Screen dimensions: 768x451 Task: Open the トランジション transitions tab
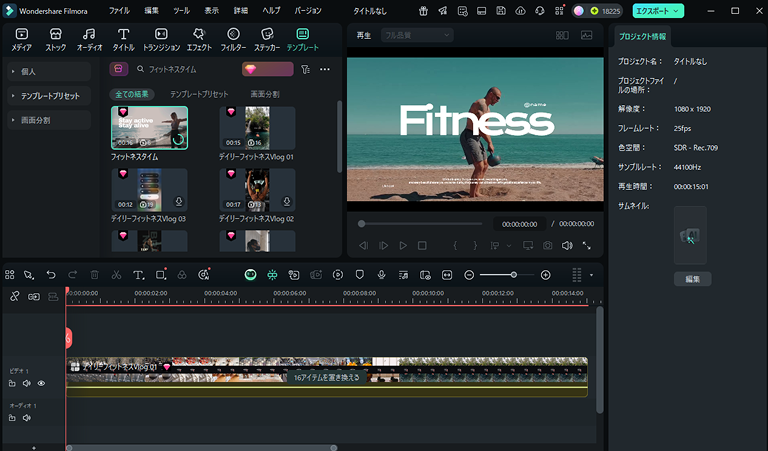pos(161,40)
